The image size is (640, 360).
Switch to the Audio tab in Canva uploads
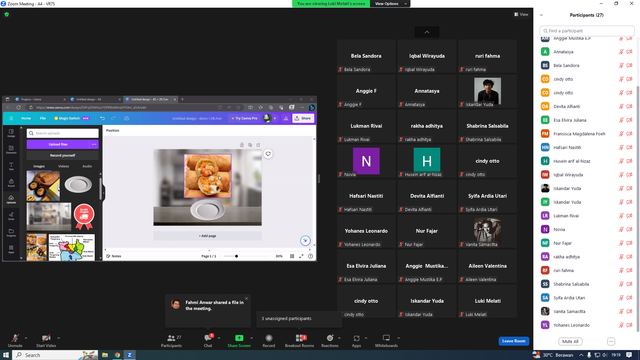[x=87, y=167]
